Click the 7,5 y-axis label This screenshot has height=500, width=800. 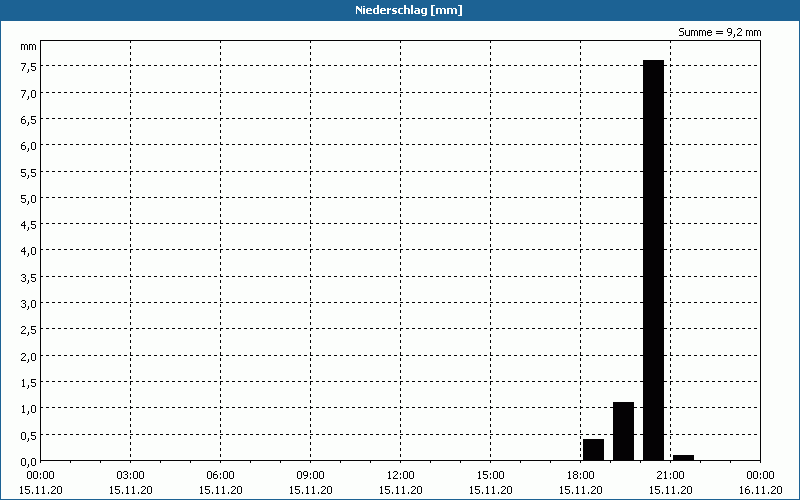[29, 67]
